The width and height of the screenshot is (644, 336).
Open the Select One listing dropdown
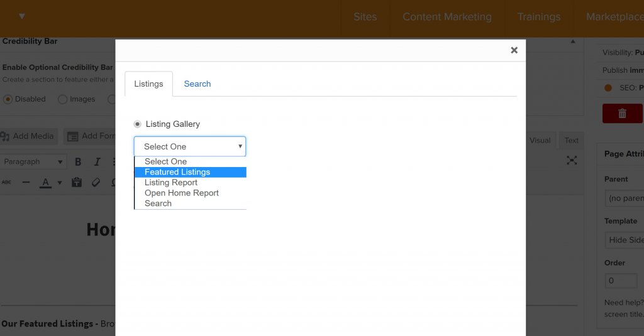(x=190, y=146)
